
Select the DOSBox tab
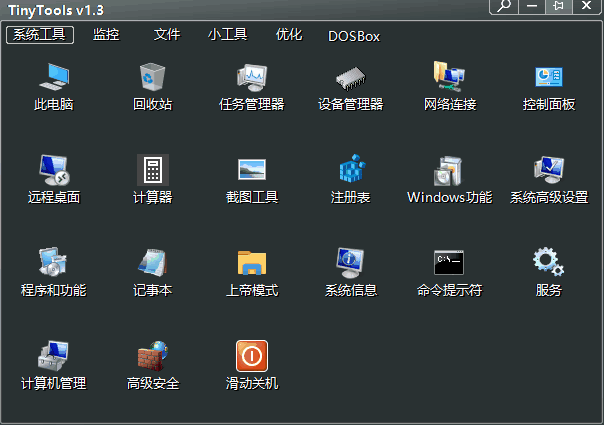pyautogui.click(x=354, y=36)
